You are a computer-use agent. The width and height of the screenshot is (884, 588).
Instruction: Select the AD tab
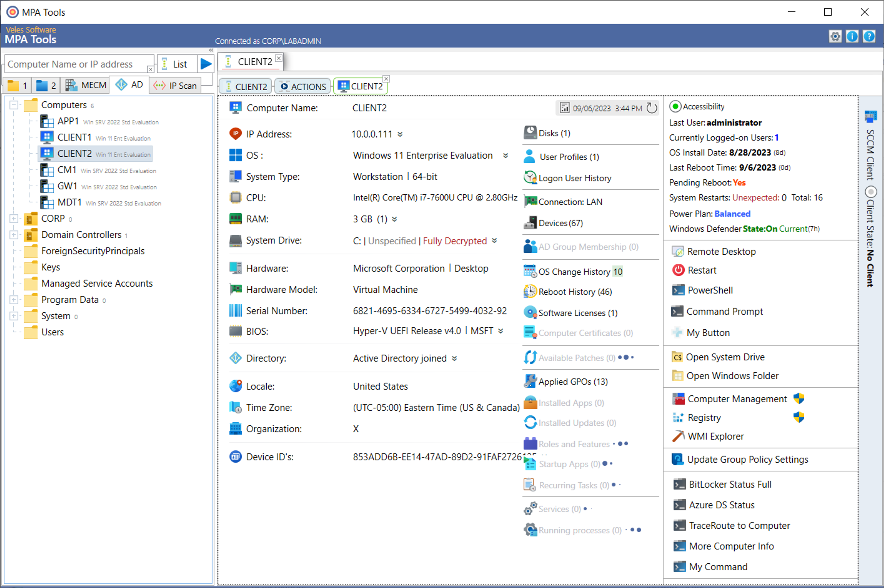129,84
